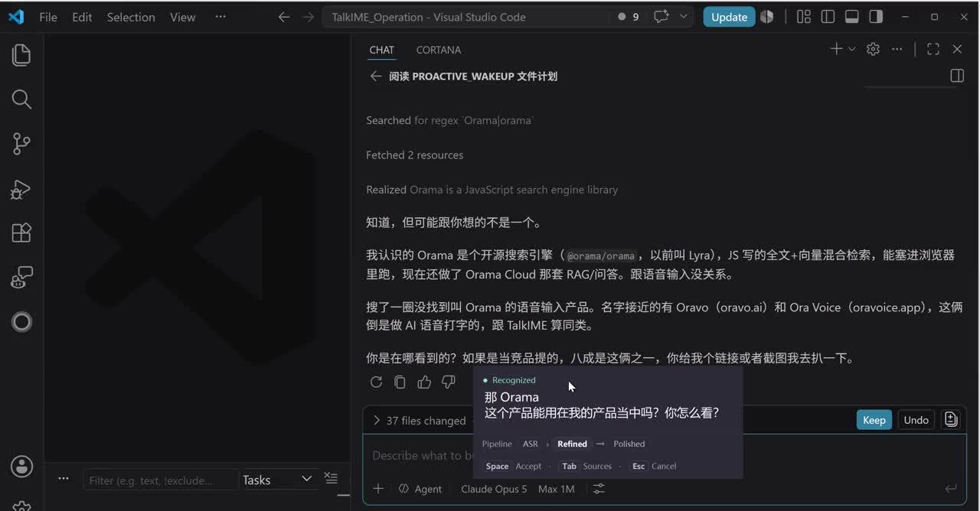Open the chat agents icon in activity bar
The height and width of the screenshot is (511, 980).
point(21,277)
